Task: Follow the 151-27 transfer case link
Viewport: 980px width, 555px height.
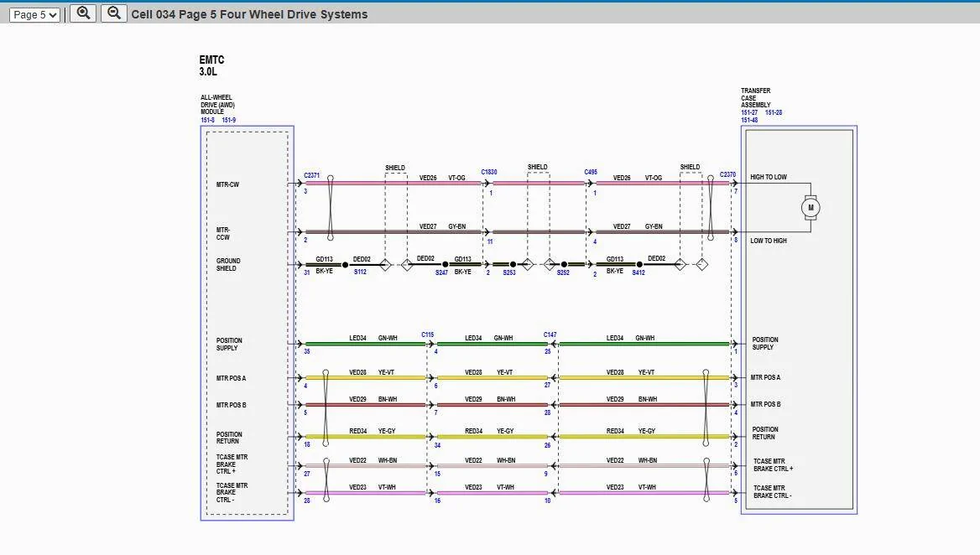Action: [x=749, y=112]
